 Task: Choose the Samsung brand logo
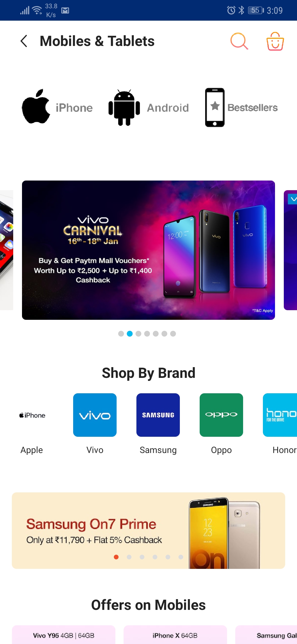click(158, 415)
